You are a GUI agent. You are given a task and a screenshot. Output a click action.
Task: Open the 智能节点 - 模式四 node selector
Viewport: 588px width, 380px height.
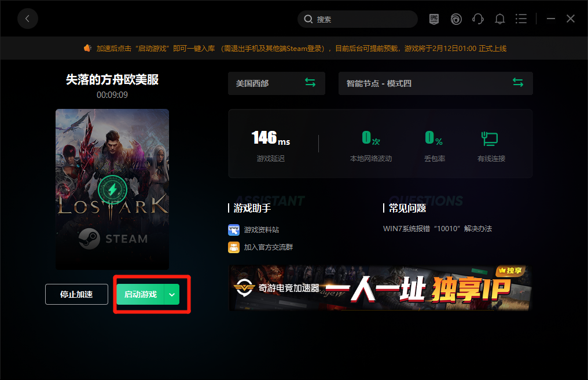tap(435, 83)
